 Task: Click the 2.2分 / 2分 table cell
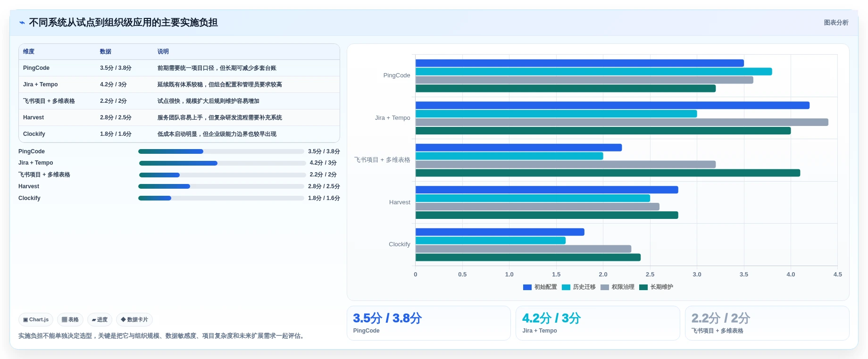tap(113, 101)
